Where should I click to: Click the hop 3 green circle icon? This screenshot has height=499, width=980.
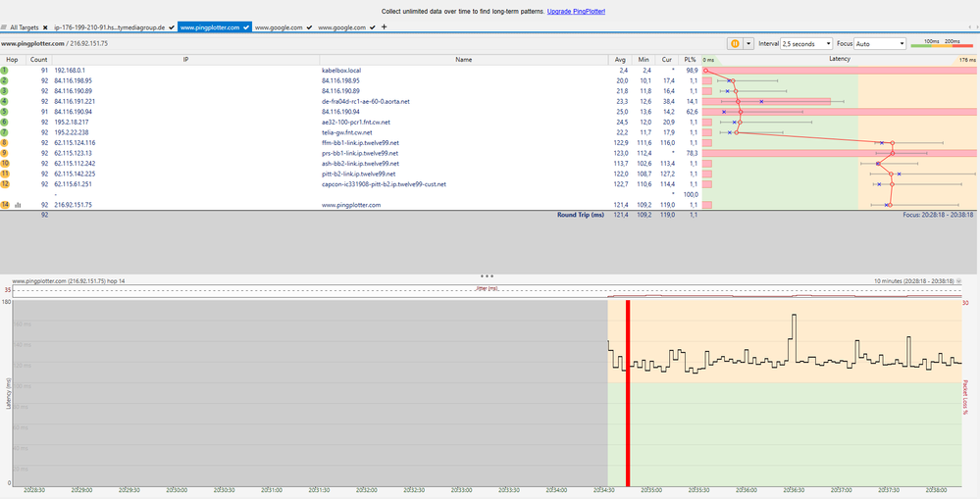[4, 91]
